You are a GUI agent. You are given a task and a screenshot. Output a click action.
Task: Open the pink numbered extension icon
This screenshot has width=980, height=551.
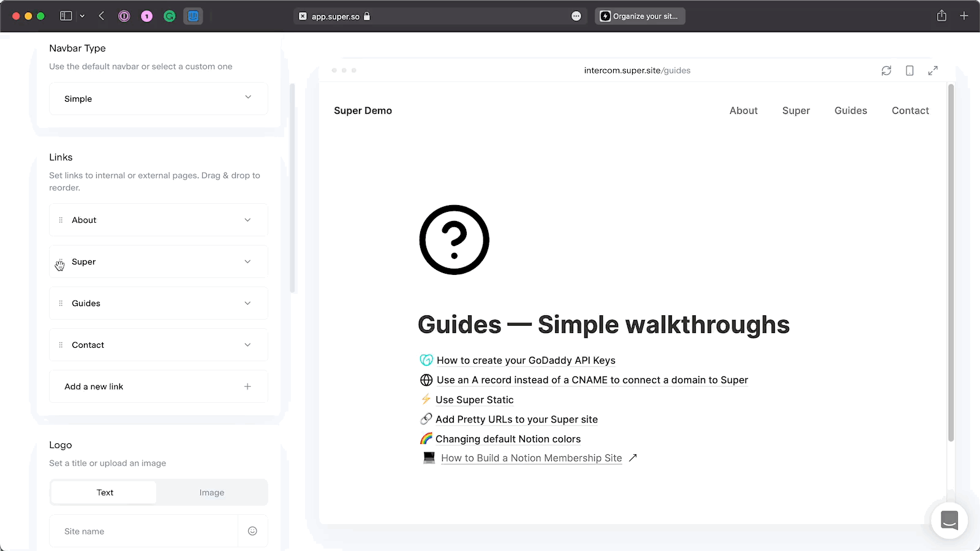tap(147, 17)
